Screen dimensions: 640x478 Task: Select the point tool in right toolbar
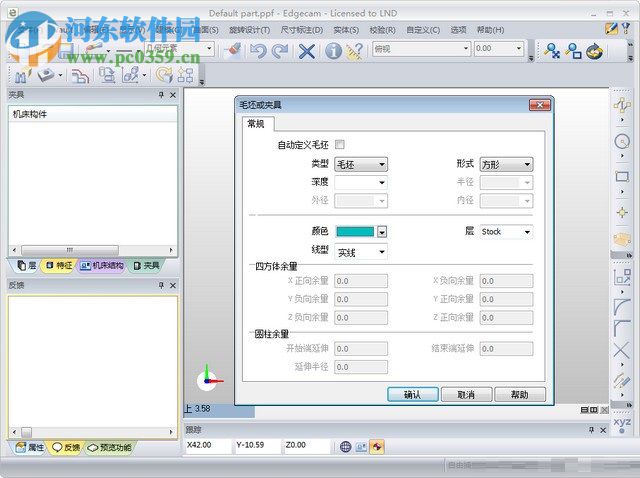(622, 212)
